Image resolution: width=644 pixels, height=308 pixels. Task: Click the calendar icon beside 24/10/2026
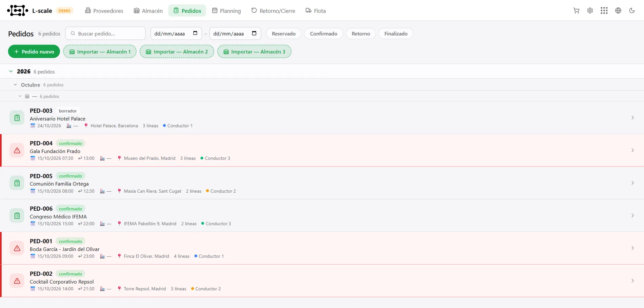pos(33,126)
